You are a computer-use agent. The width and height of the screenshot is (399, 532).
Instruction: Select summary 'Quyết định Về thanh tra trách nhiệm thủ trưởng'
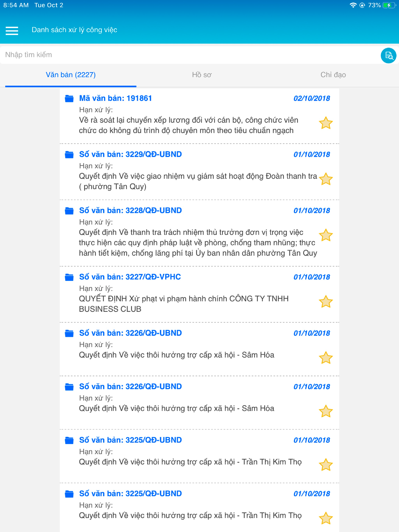point(198,243)
